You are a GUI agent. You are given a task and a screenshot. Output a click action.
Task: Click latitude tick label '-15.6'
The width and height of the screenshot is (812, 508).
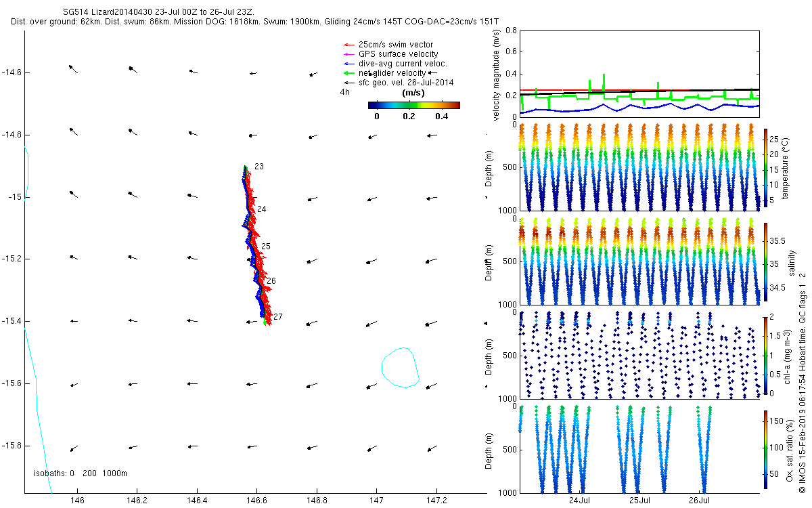point(12,384)
